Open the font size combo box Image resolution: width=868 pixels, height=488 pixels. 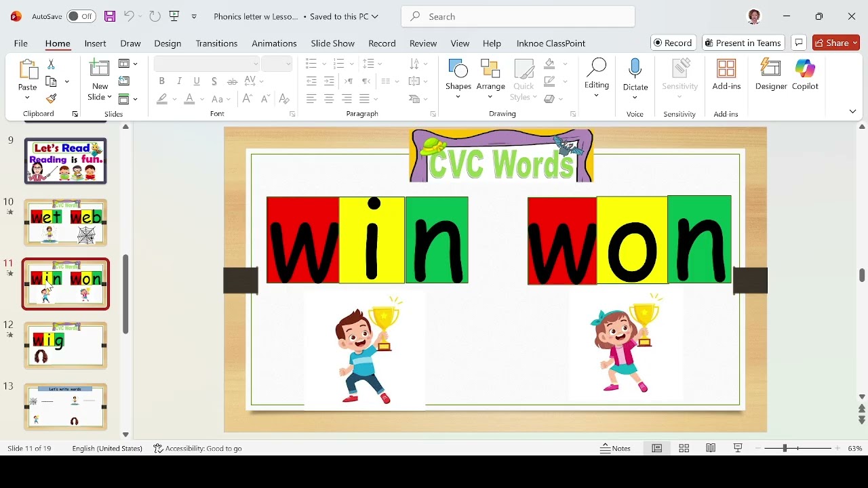(x=277, y=64)
